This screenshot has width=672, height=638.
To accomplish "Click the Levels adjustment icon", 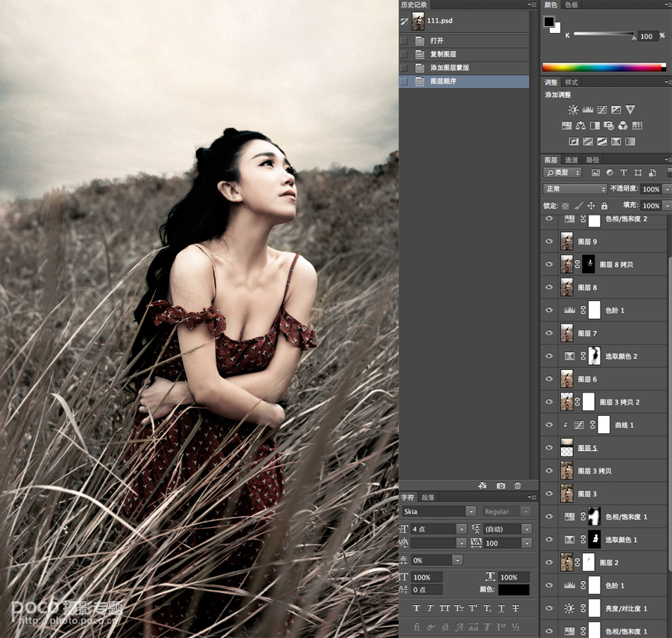I will pyautogui.click(x=588, y=110).
